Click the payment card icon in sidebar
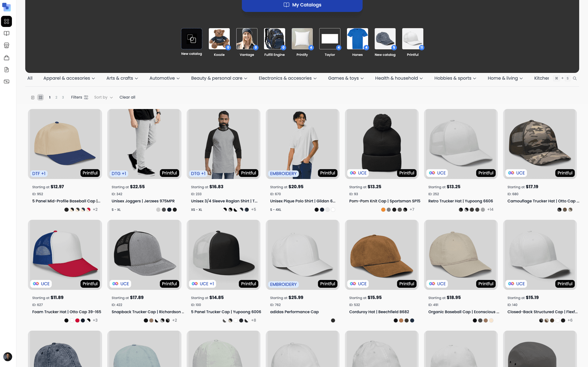This screenshot has height=367, width=588. (6, 81)
